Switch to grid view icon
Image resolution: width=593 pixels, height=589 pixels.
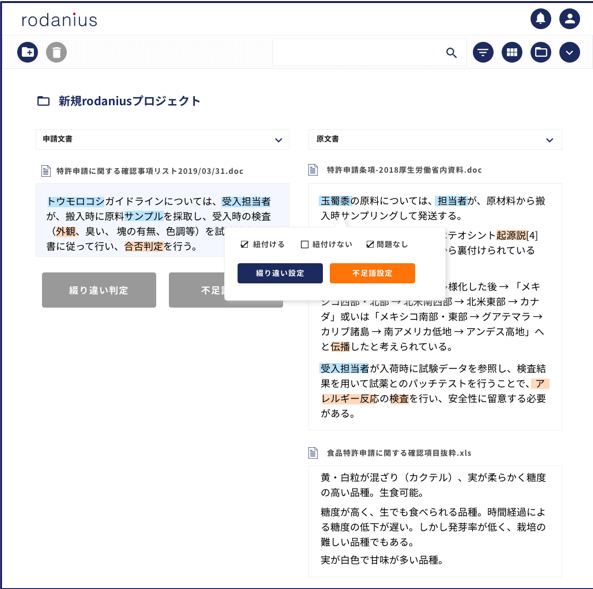point(512,52)
